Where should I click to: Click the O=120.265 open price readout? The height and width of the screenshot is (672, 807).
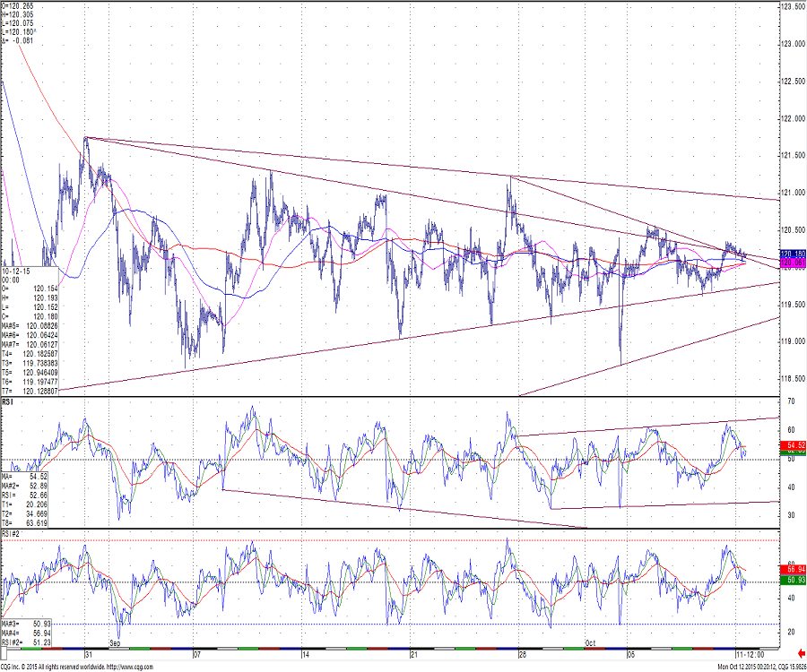(18, 4)
